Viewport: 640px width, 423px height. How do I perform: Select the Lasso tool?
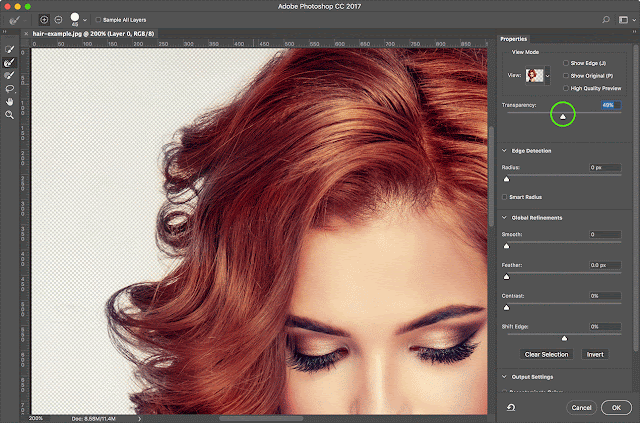10,88
